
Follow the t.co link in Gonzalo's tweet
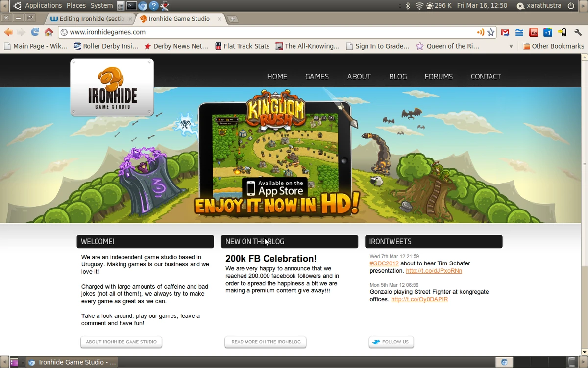(x=419, y=299)
